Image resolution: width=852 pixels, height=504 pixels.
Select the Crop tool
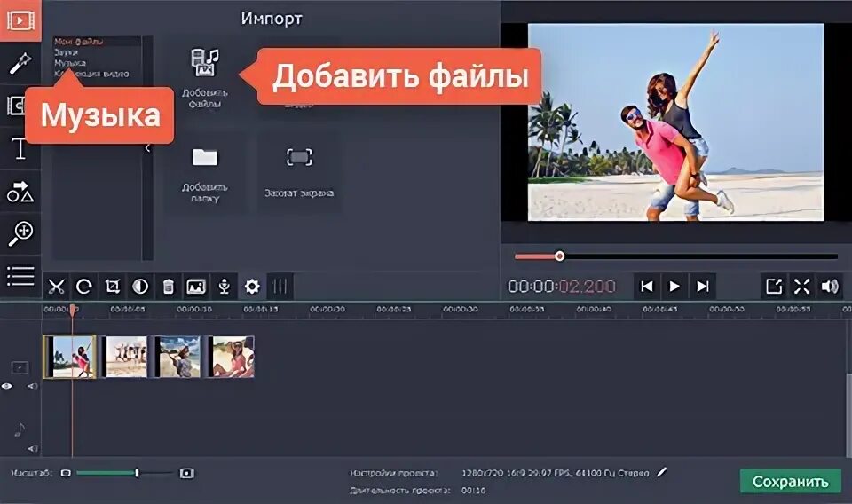point(113,287)
